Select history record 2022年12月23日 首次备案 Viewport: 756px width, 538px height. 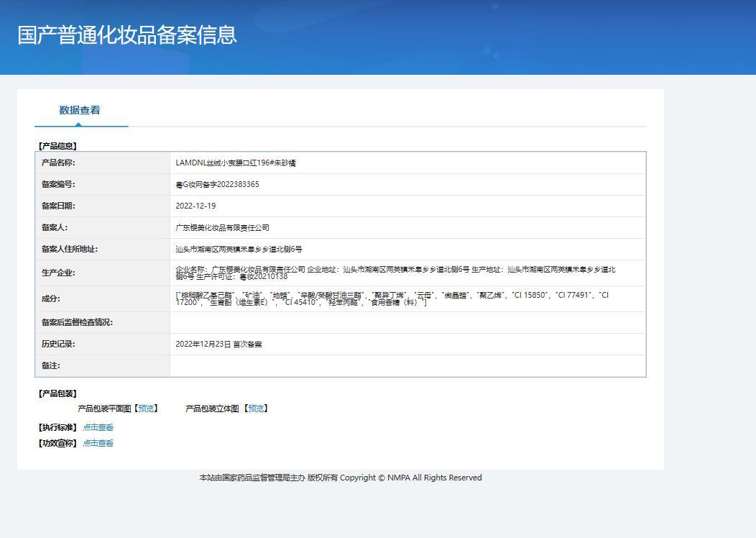[219, 345]
